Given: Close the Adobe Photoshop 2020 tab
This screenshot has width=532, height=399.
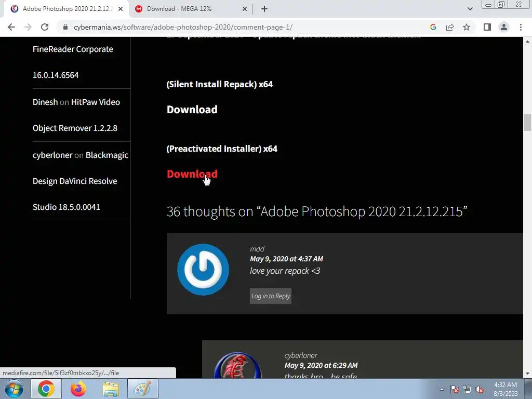Looking at the screenshot, I should pyautogui.click(x=121, y=9).
